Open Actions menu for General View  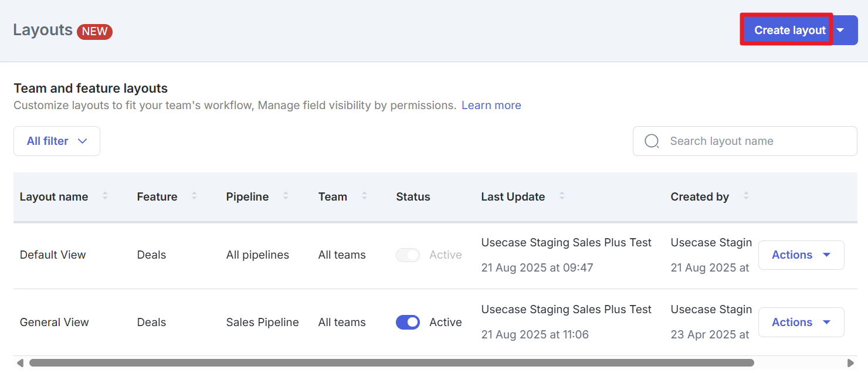pos(801,322)
